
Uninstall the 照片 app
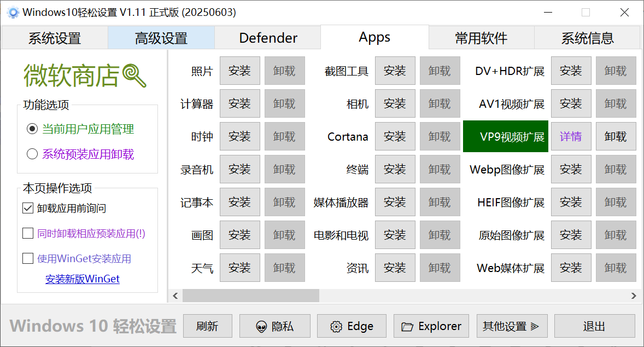[285, 71]
